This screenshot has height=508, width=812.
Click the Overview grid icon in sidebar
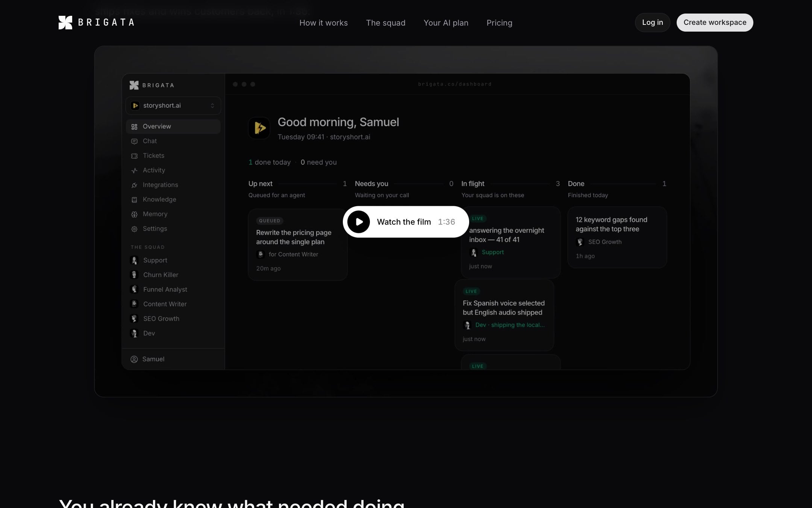coord(134,127)
